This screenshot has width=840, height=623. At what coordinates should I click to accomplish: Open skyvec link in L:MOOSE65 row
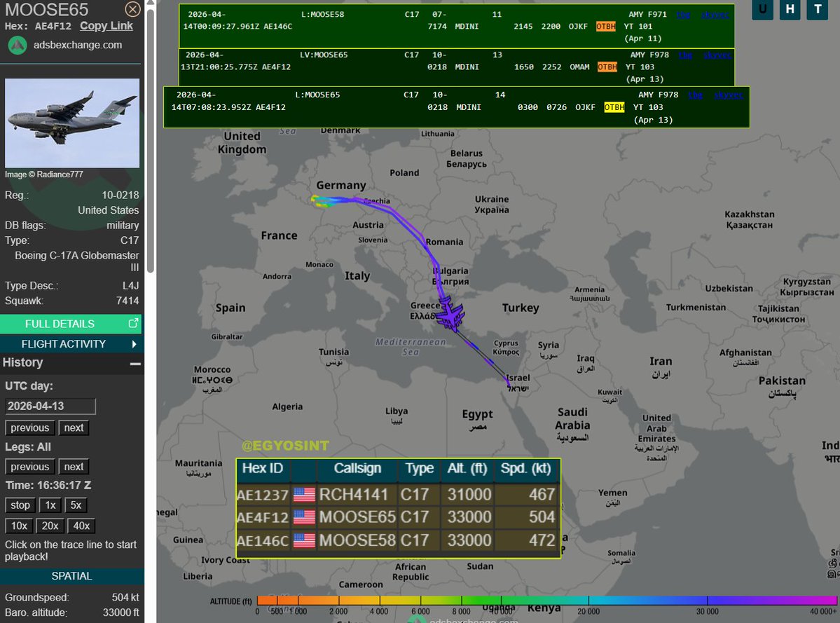click(729, 95)
